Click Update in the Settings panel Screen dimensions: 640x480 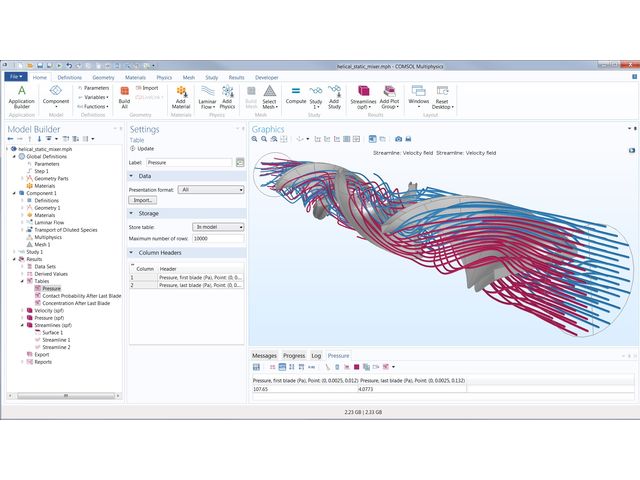pos(143,148)
